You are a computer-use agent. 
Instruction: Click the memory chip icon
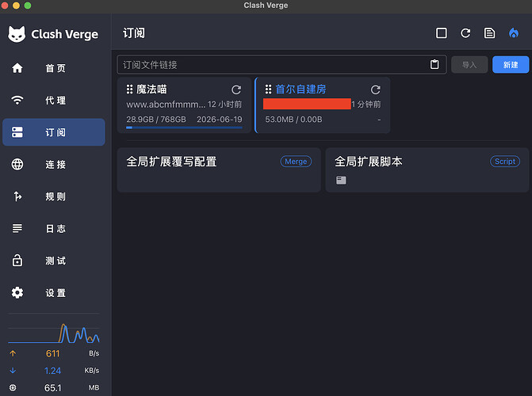tap(13, 387)
